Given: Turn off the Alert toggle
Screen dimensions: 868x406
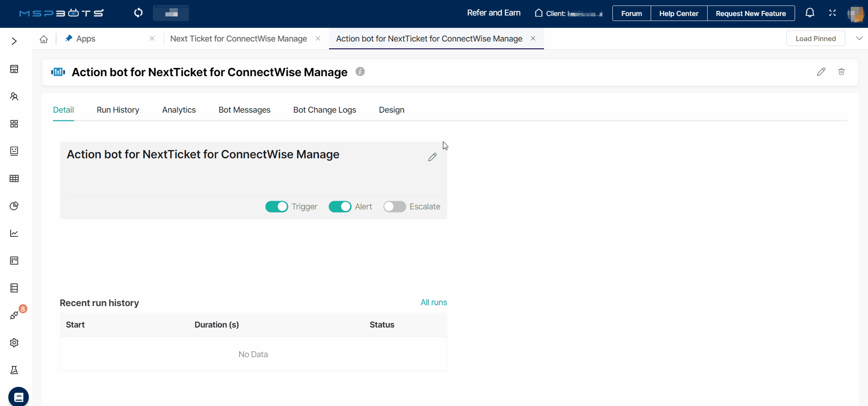Looking at the screenshot, I should tap(340, 207).
